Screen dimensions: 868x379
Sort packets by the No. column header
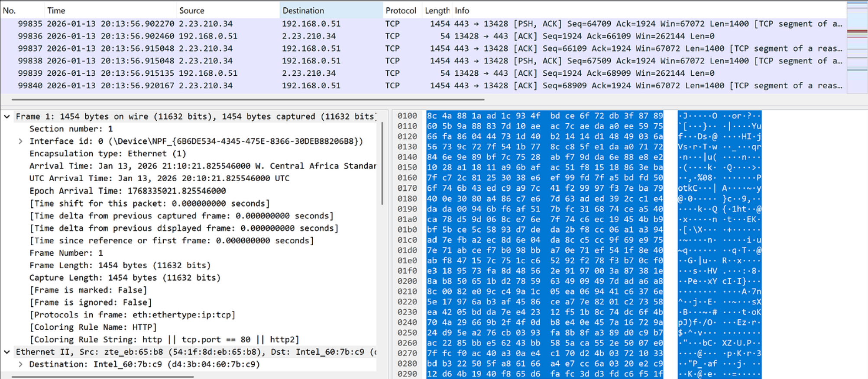[x=22, y=10]
